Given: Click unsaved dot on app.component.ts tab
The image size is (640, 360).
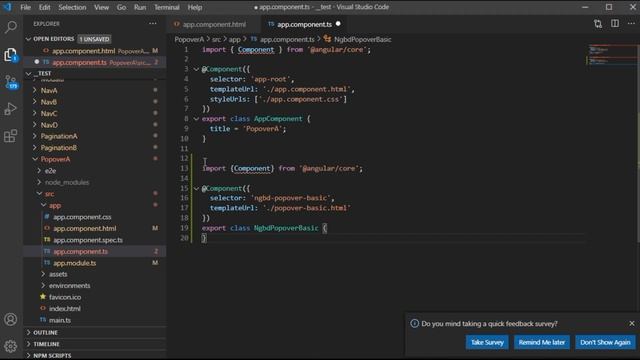Looking at the screenshot, I should [338, 24].
